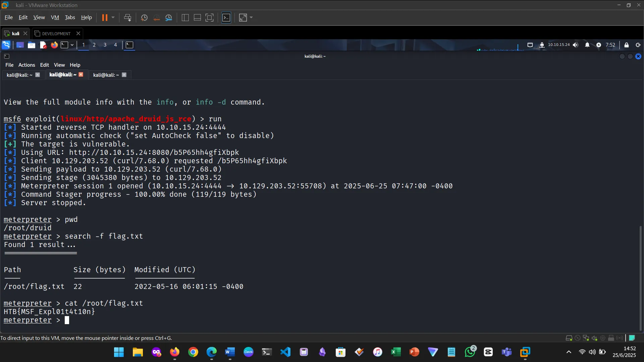Open the file manager from the panel
This screenshot has height=362, width=644.
coord(32,45)
